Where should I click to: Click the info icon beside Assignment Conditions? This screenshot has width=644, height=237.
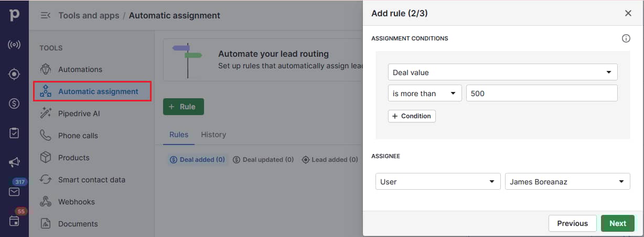point(626,38)
